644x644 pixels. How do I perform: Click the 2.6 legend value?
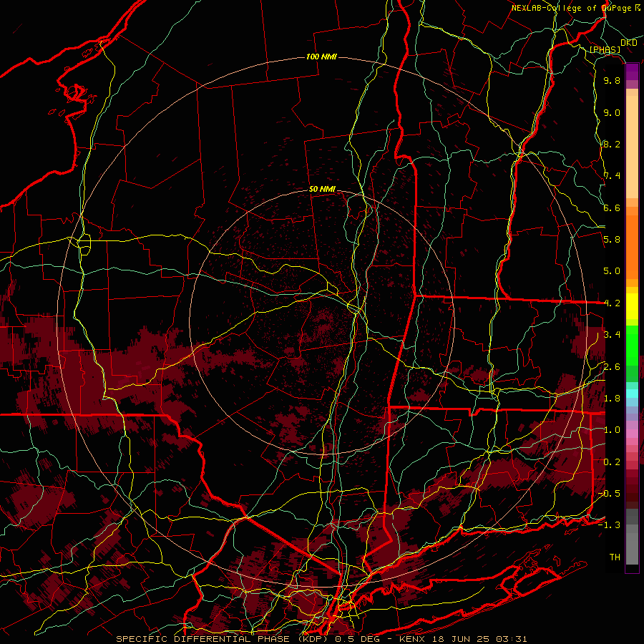612,367
